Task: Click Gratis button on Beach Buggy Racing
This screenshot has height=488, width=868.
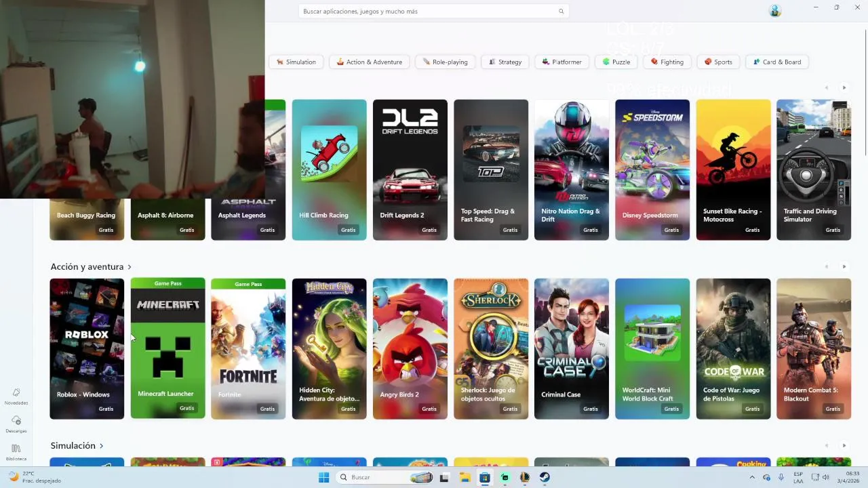Action: click(106, 230)
